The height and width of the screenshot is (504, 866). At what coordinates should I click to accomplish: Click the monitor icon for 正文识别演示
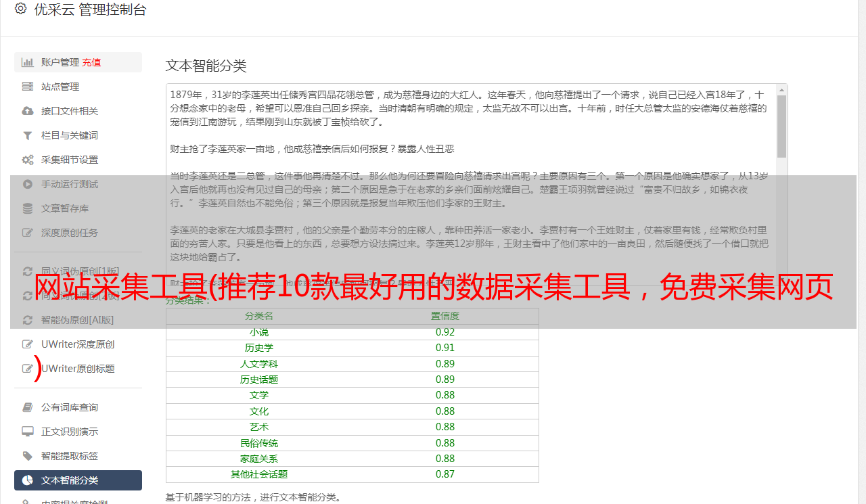(28, 432)
